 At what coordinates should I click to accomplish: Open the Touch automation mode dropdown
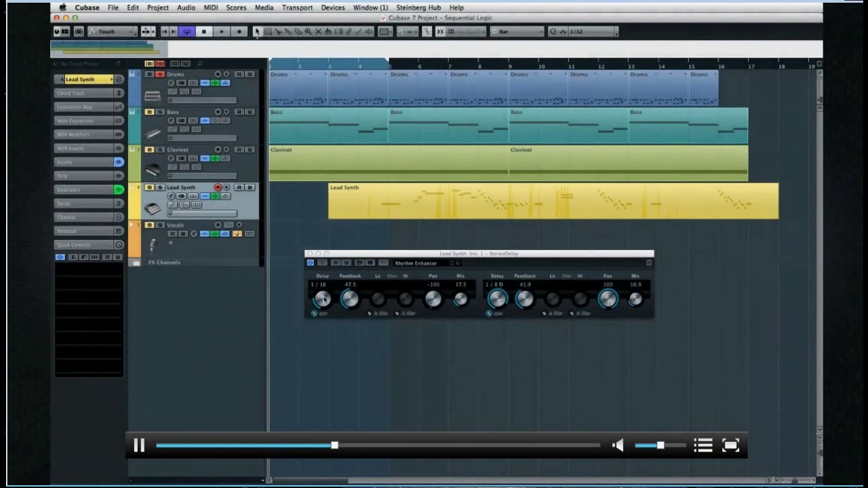tap(112, 31)
